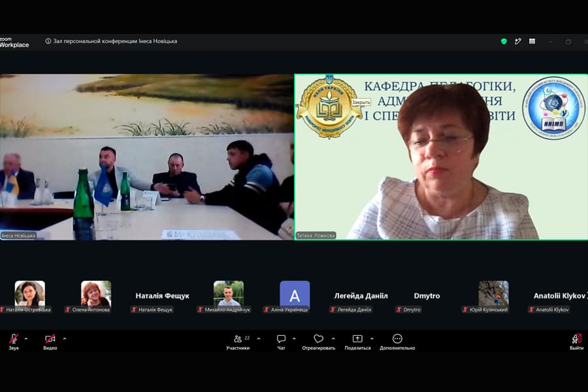Click the Zoom Workplace logo

tap(14, 42)
